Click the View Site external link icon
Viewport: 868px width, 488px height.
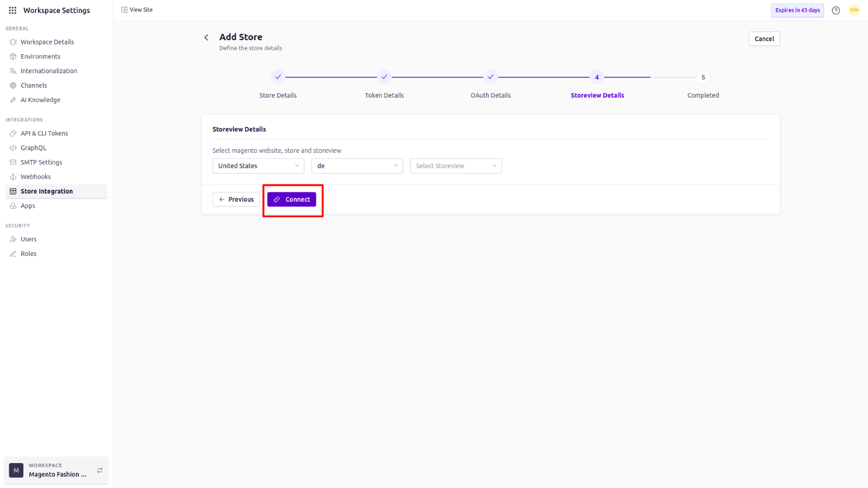[124, 10]
